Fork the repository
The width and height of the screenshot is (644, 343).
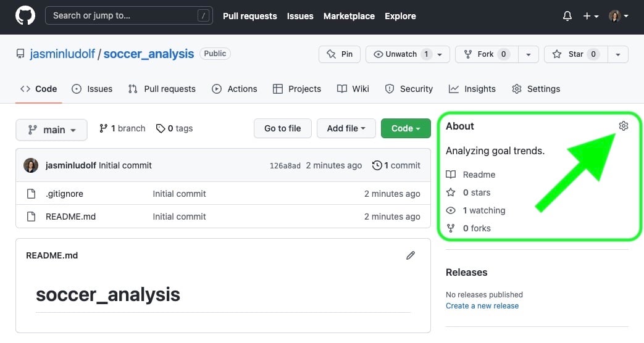click(487, 54)
